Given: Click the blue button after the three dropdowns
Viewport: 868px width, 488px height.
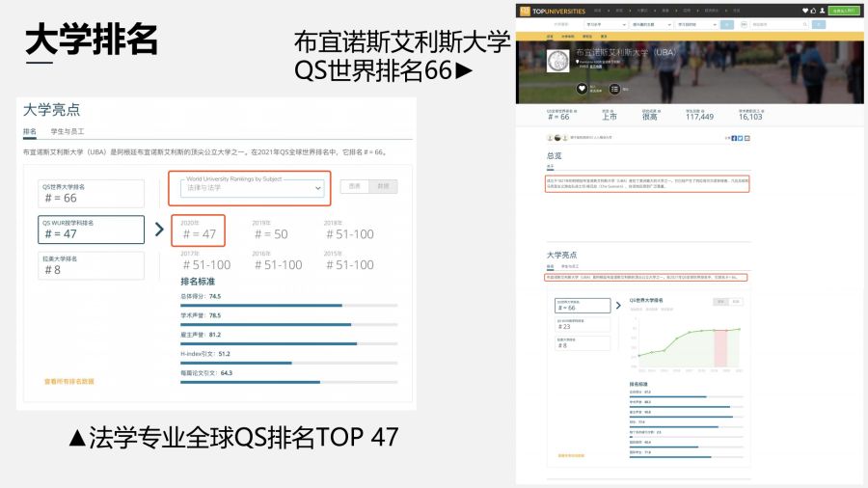Looking at the screenshot, I should 727,24.
